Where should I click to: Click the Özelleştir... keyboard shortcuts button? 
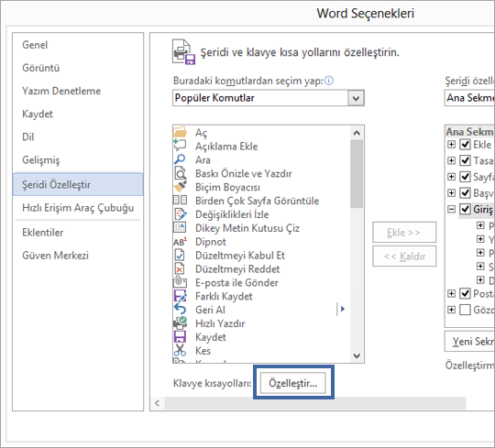point(293,383)
